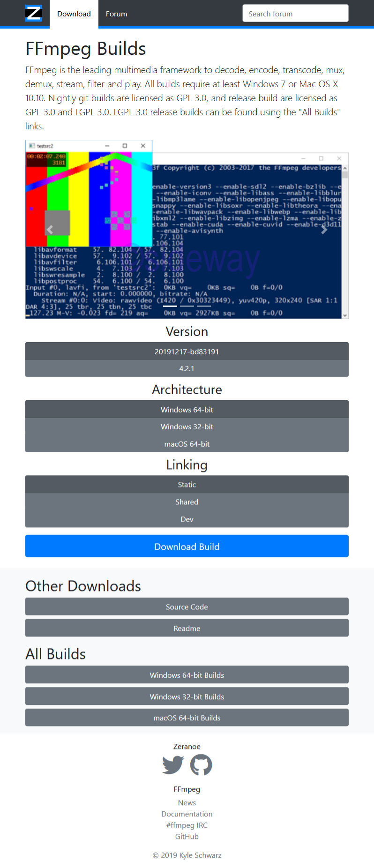Open the Documentation footer link
The width and height of the screenshot is (374, 868).
click(187, 814)
